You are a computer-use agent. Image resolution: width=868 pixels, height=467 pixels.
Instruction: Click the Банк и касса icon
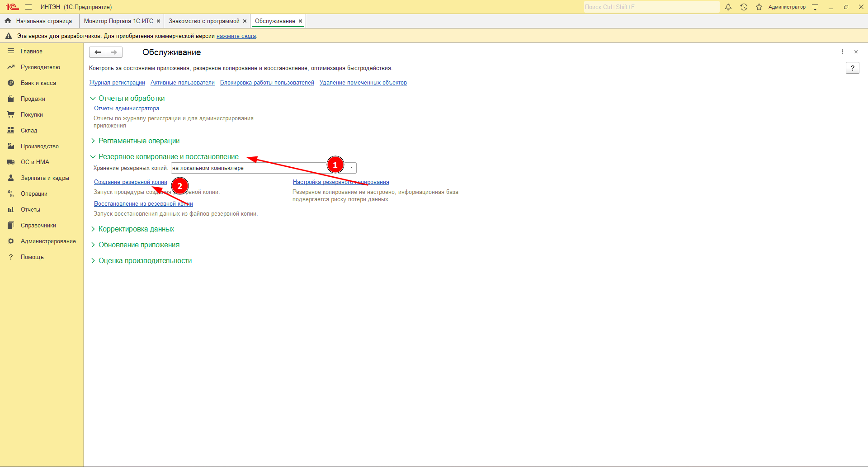pyautogui.click(x=11, y=83)
